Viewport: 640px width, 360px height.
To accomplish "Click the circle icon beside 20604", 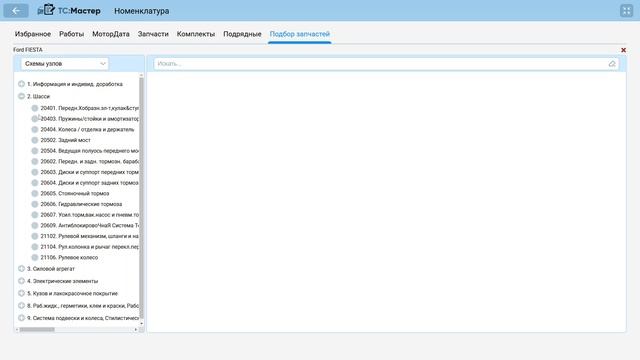I will tap(35, 182).
